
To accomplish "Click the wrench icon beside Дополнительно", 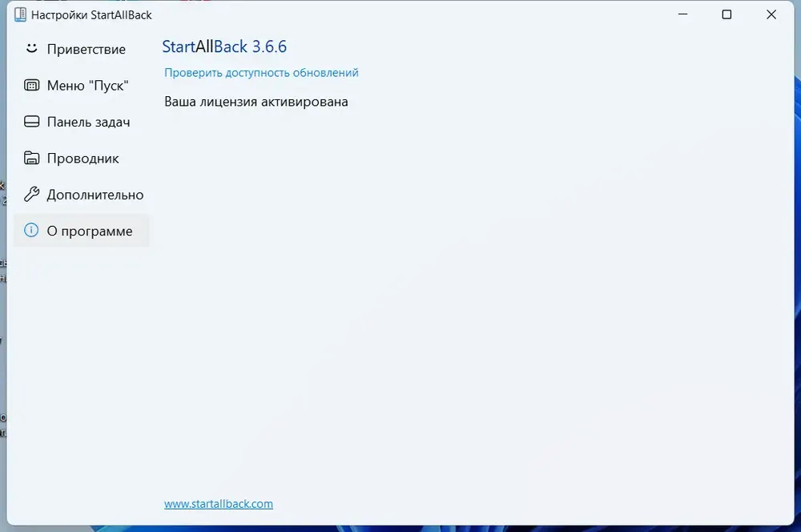I will (32, 194).
